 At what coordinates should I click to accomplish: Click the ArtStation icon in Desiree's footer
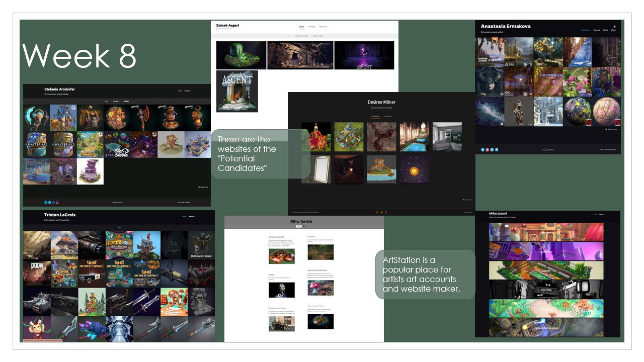point(377,212)
